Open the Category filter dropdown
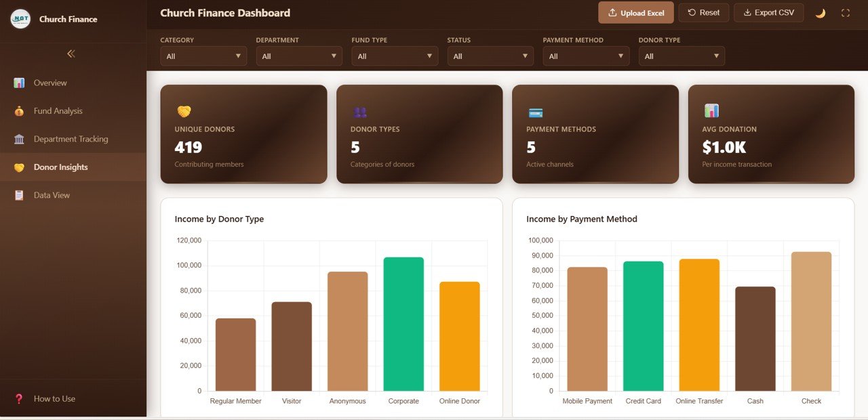Screen dimensions: 868x420 point(203,56)
